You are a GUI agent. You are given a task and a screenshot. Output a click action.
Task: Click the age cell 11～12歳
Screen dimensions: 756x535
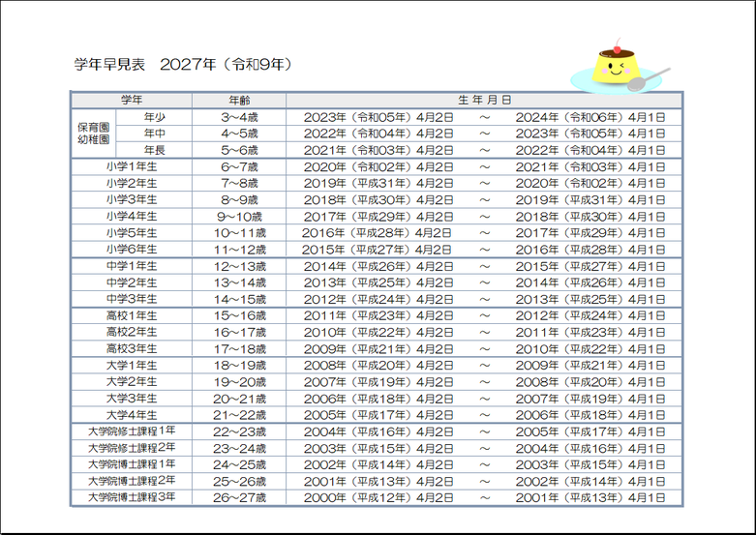pos(239,250)
